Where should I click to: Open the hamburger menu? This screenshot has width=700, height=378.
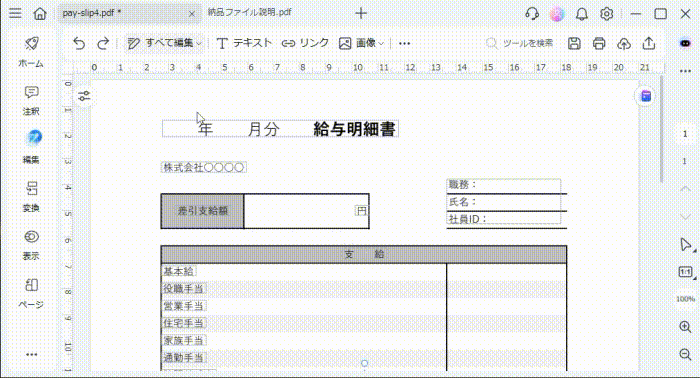(x=15, y=13)
